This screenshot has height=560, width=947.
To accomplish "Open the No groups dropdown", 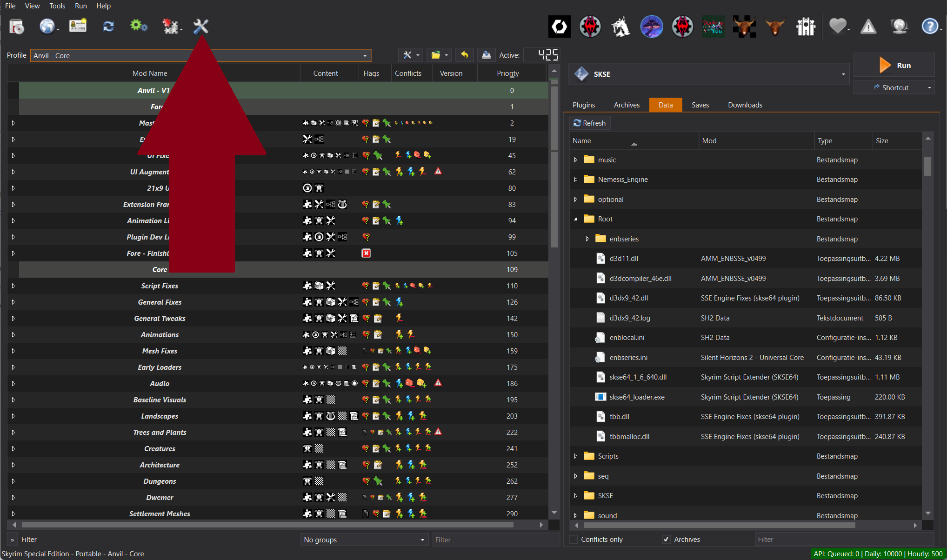I will pos(363,540).
